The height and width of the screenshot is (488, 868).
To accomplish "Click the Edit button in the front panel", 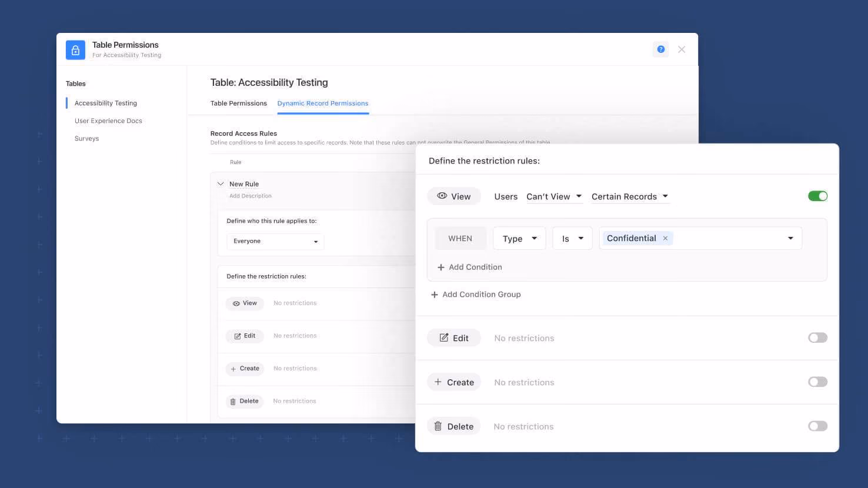I will pyautogui.click(x=454, y=338).
